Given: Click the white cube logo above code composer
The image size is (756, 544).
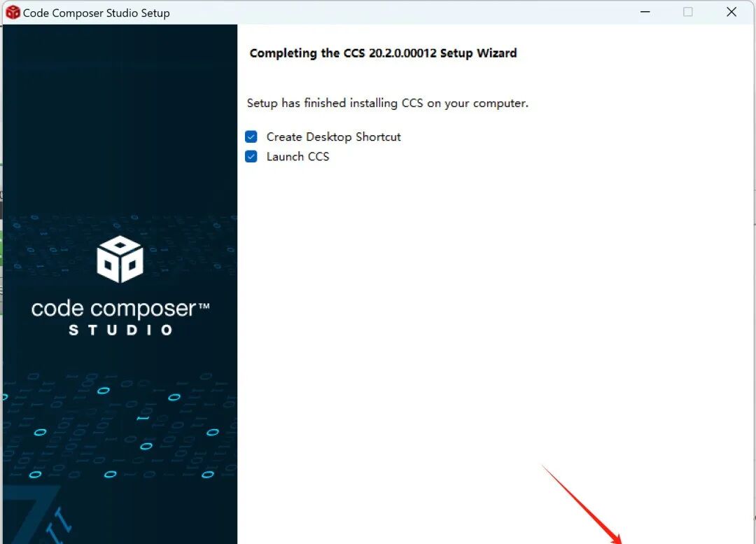Looking at the screenshot, I should click(120, 259).
